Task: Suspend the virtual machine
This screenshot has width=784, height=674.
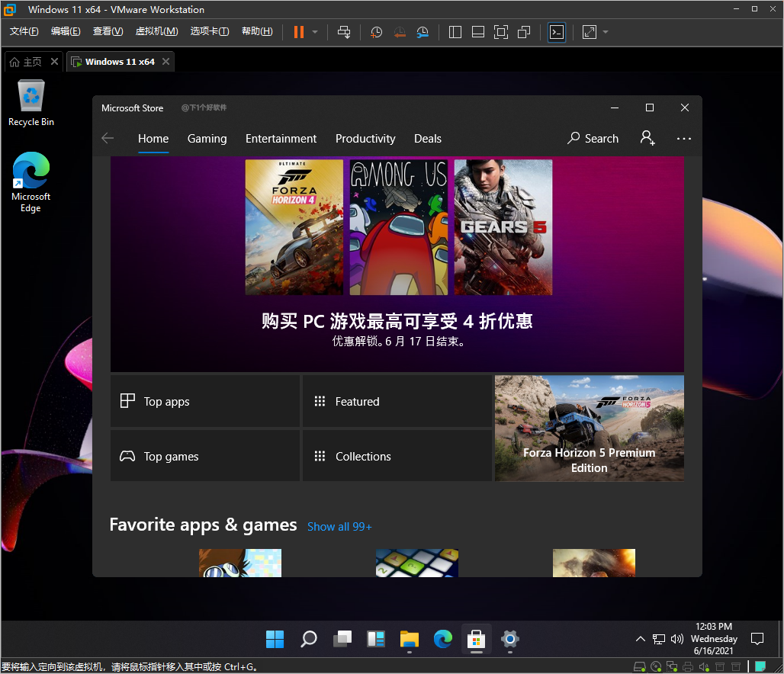Action: coord(298,32)
